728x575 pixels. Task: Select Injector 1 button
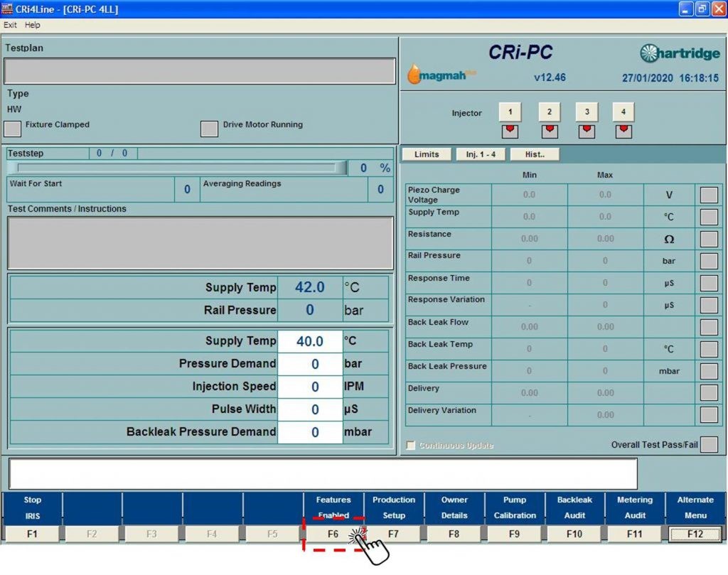(x=510, y=112)
